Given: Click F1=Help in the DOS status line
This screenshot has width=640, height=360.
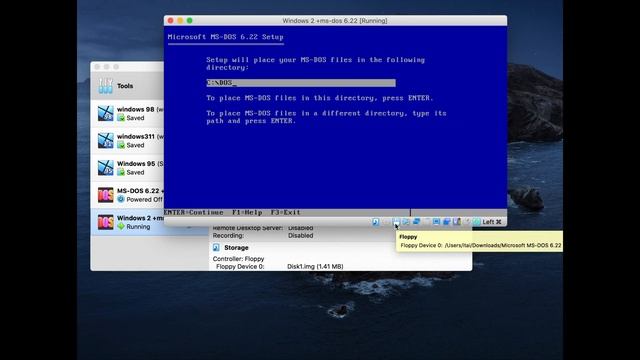Looking at the screenshot, I should point(247,212).
